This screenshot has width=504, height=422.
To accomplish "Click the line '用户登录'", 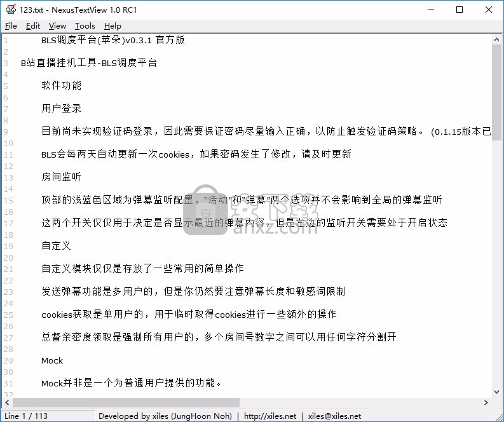I will pos(62,108).
